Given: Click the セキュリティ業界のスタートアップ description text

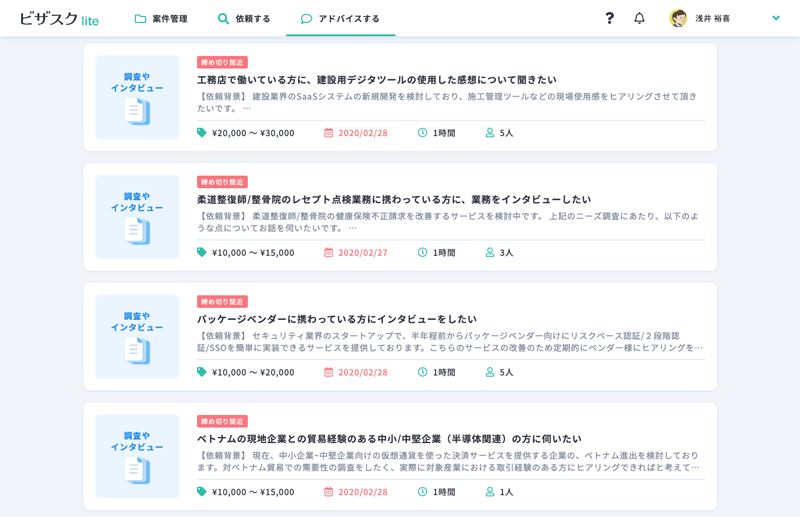Looking at the screenshot, I should pyautogui.click(x=450, y=341).
